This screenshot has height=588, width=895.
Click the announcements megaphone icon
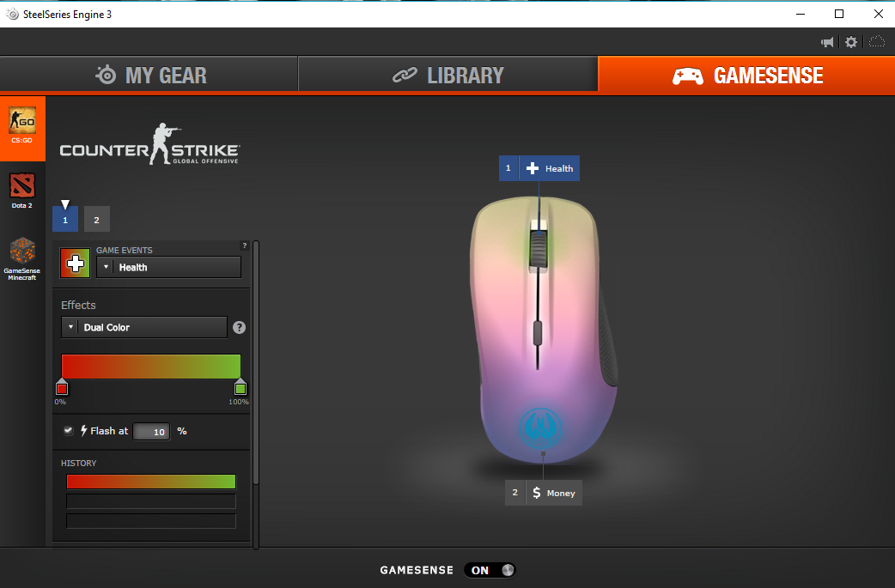(x=828, y=42)
